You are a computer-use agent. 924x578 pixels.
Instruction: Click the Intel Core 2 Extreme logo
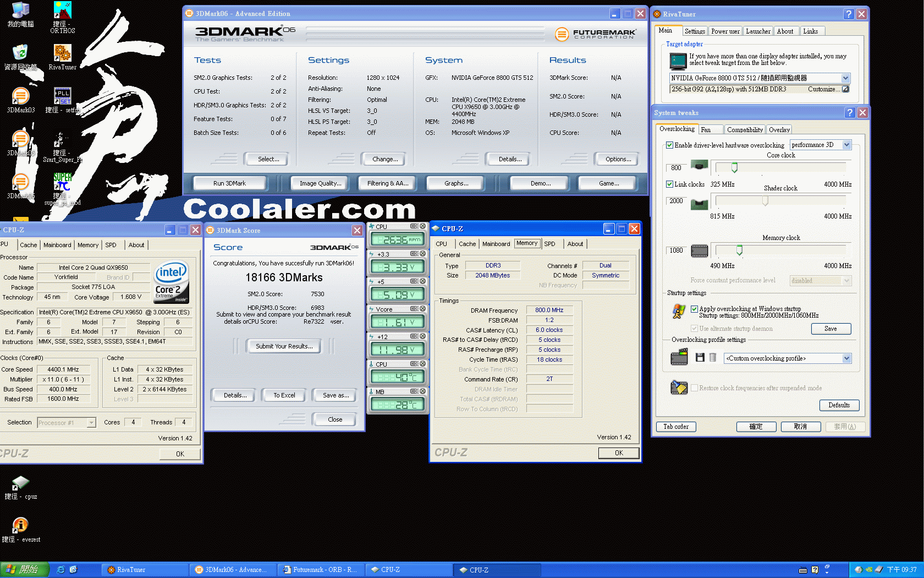tap(172, 282)
